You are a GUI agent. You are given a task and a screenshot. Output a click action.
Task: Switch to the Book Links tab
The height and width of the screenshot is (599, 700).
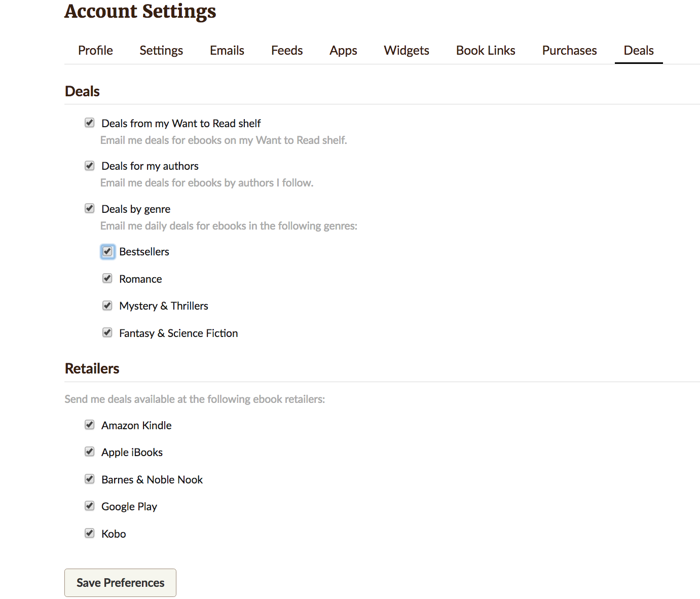486,51
